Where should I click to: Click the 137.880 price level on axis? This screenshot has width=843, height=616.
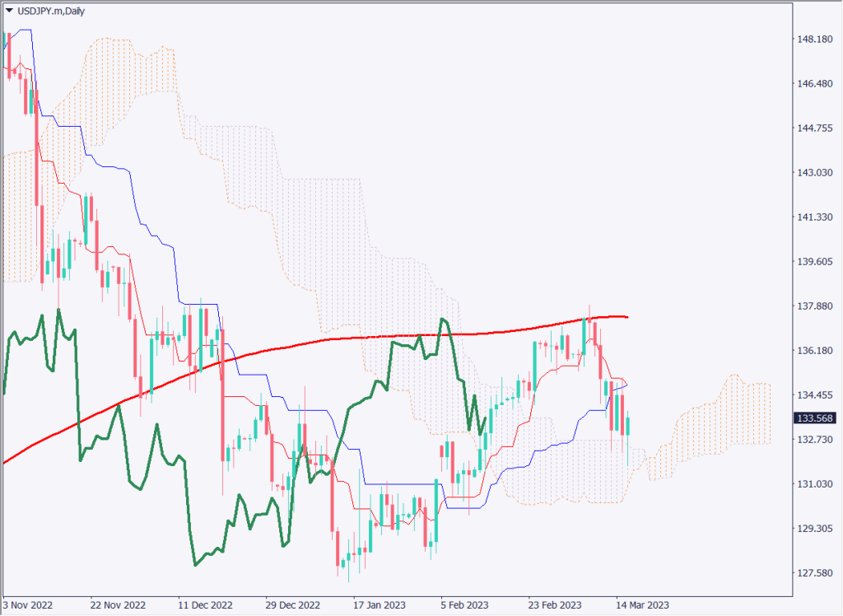pyautogui.click(x=812, y=306)
